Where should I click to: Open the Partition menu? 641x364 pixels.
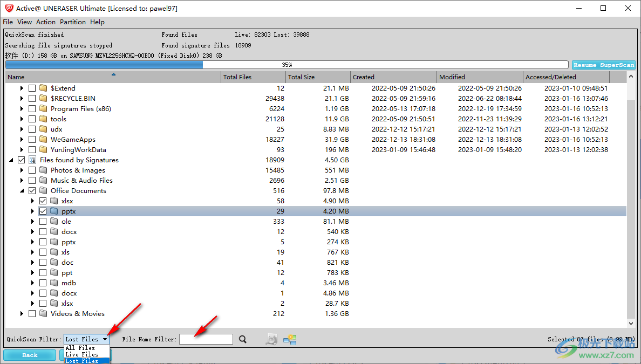pyautogui.click(x=73, y=22)
